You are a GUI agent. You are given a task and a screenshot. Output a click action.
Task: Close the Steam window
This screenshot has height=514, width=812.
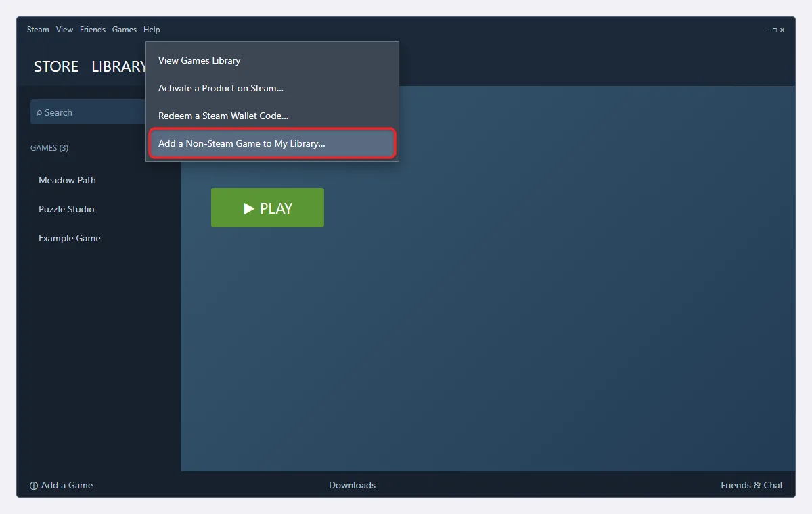pos(782,30)
